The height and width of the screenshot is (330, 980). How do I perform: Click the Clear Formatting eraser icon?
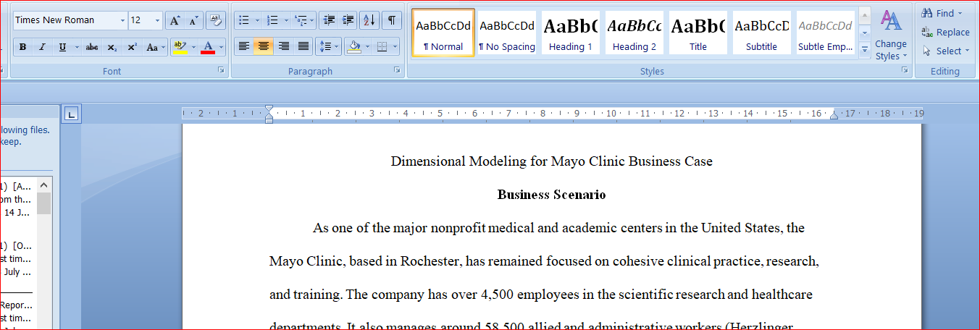(x=215, y=20)
